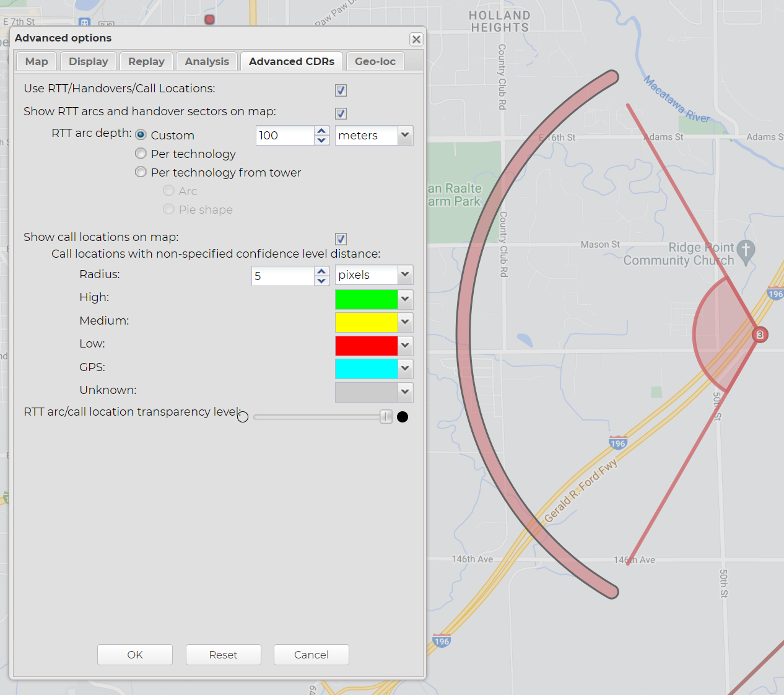Click the transparency level slider handle
784x695 pixels.
[x=386, y=417]
